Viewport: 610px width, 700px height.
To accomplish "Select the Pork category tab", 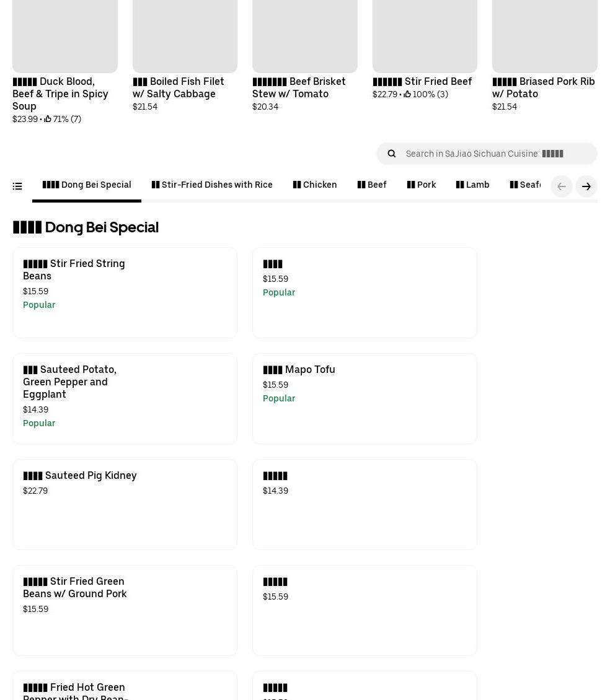I will click(422, 185).
